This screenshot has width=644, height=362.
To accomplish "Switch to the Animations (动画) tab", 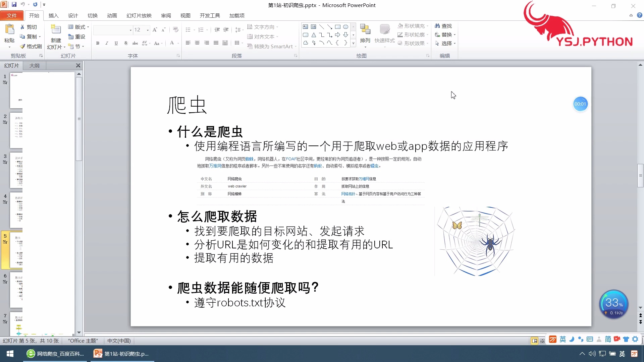I will pyautogui.click(x=112, y=15).
